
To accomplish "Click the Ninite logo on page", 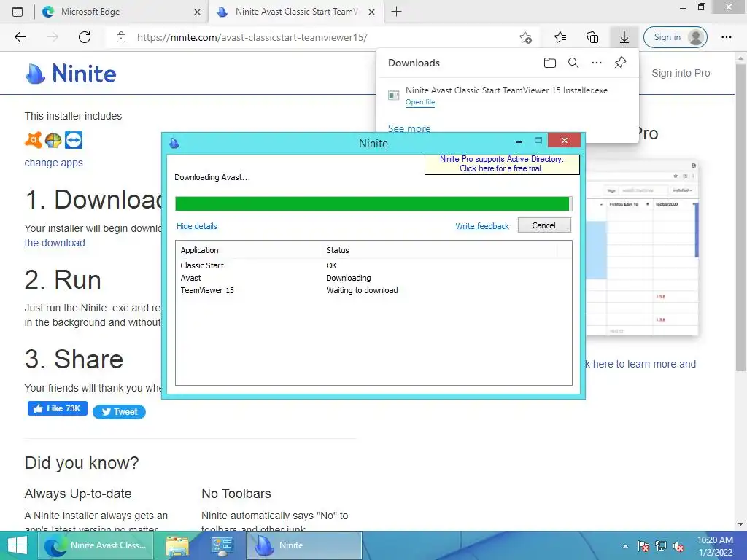I will [x=71, y=74].
